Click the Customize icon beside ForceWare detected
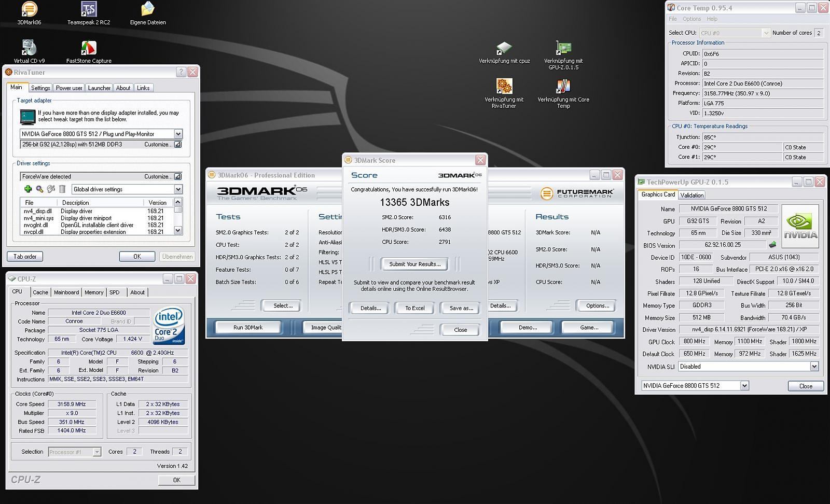This screenshot has height=504, width=830. [177, 177]
